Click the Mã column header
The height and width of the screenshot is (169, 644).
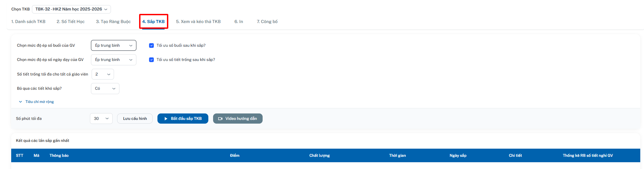click(x=36, y=155)
